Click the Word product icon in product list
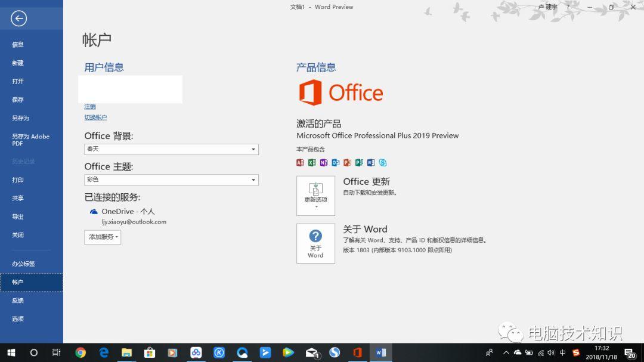Viewport: 644px width, 362px height. pyautogui.click(x=371, y=163)
